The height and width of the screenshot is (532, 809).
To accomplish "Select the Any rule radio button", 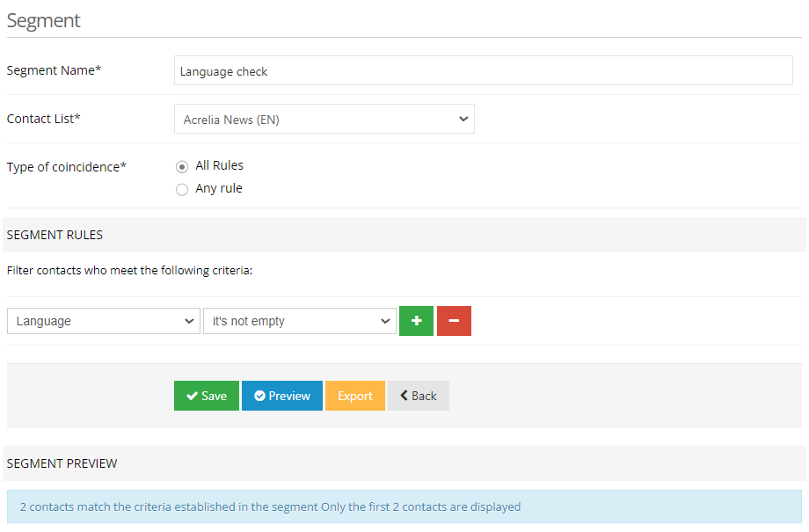I will (x=182, y=189).
